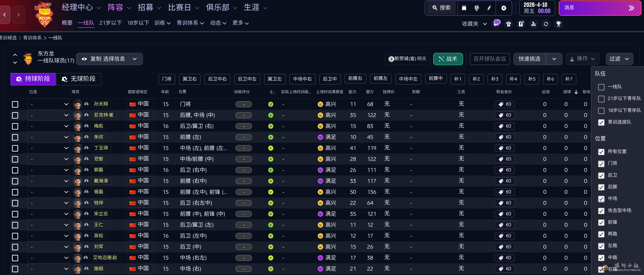Open chat bubble icon with 9+ badge
This screenshot has height=275, width=644.
496,23
